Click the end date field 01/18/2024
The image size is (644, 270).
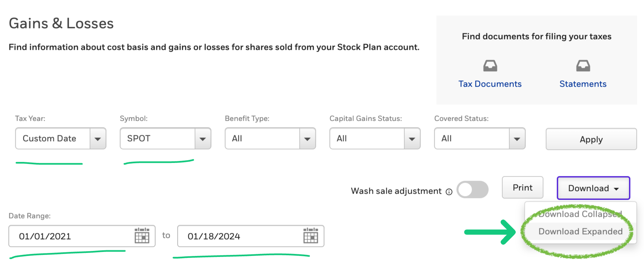250,236
